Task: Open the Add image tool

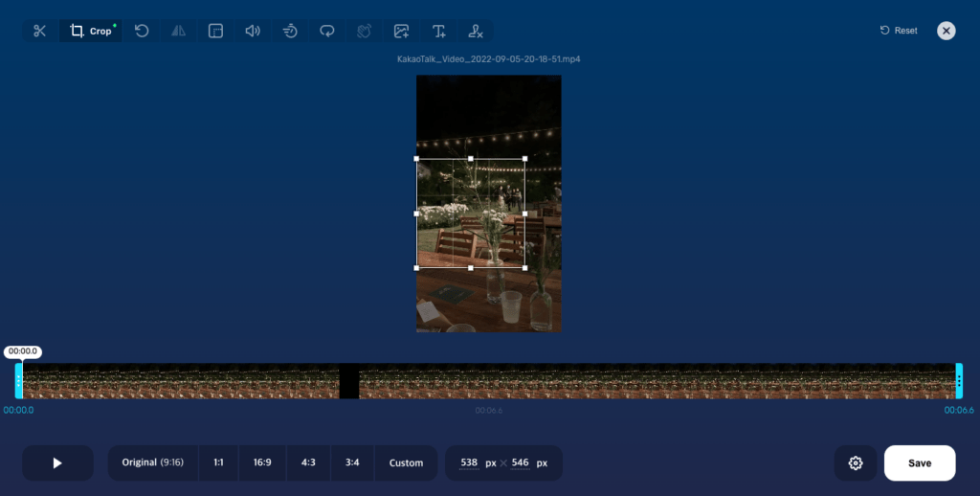Action: (x=401, y=31)
